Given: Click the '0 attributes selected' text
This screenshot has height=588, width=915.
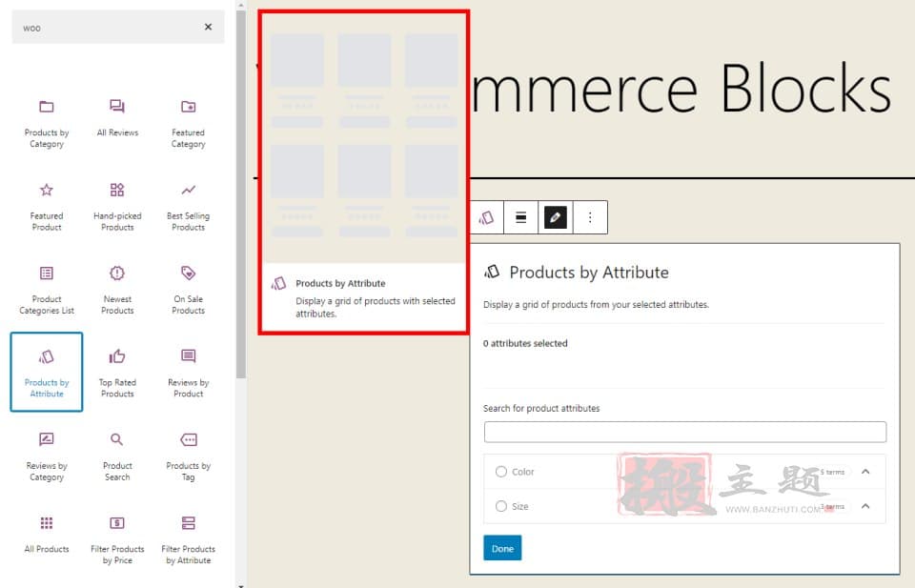Looking at the screenshot, I should tap(525, 344).
